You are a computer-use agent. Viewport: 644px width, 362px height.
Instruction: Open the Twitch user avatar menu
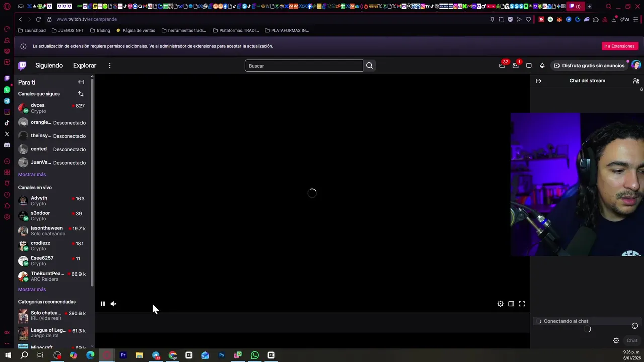636,66
